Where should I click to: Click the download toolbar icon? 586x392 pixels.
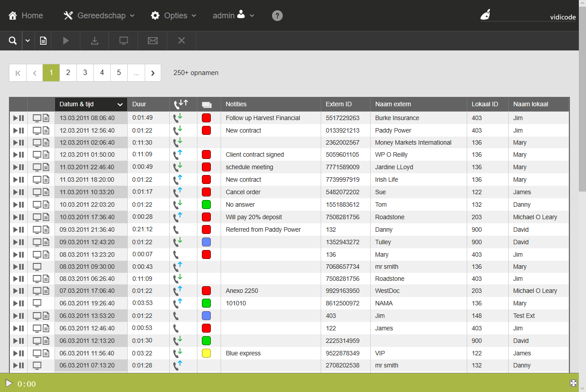pyautogui.click(x=95, y=41)
